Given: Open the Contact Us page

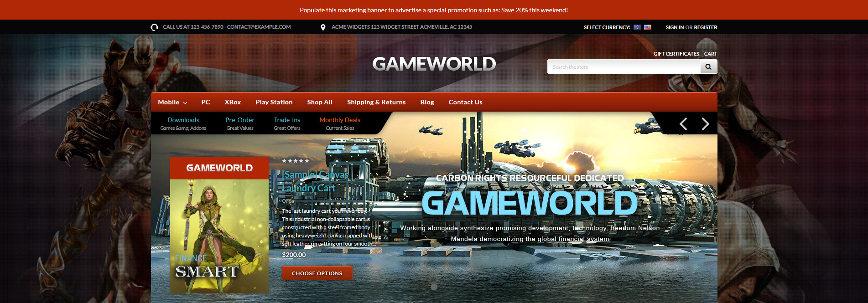Looking at the screenshot, I should [465, 102].
